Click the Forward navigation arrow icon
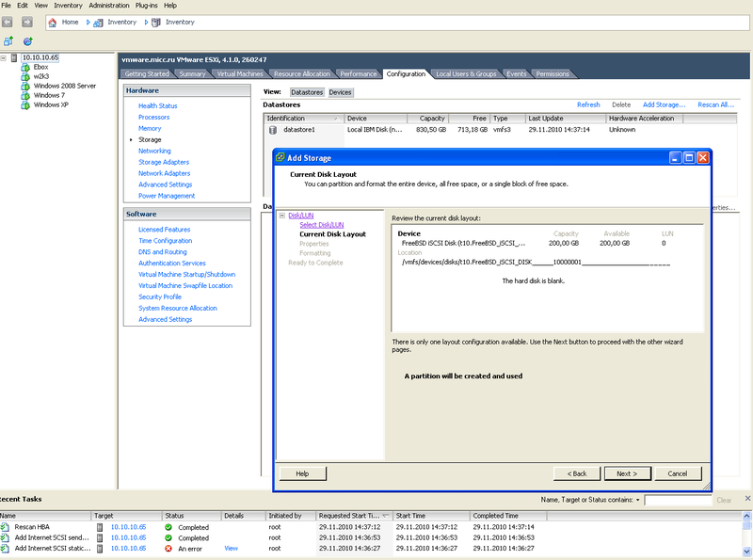Screen dimensions: 753x560 pyautogui.click(x=27, y=22)
